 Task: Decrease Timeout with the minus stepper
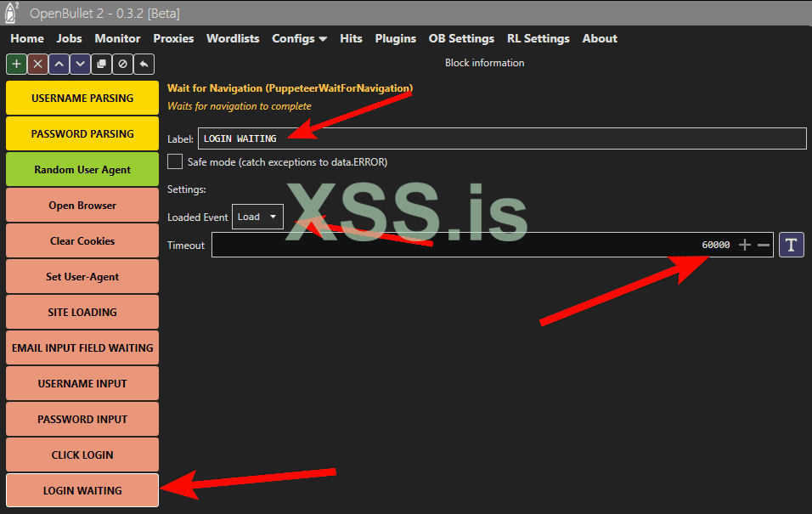coord(764,245)
